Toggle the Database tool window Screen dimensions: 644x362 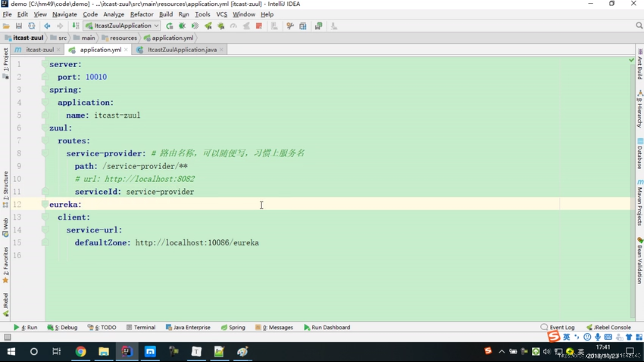(640, 154)
